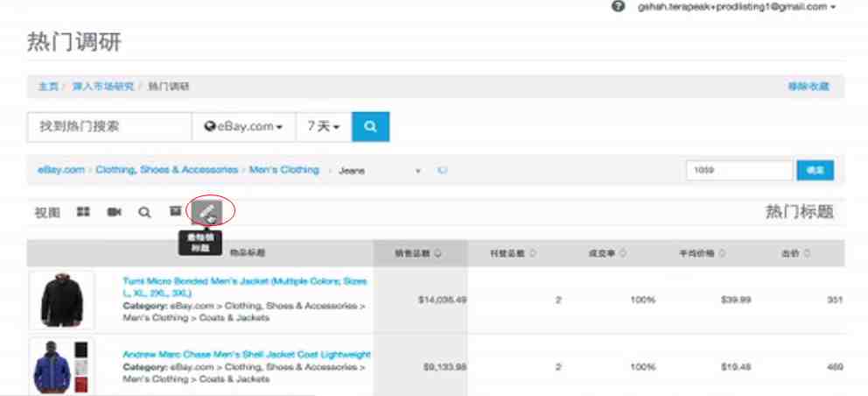868x396 pixels.
Task: Click the $9,133.98 sales value
Action: (445, 367)
